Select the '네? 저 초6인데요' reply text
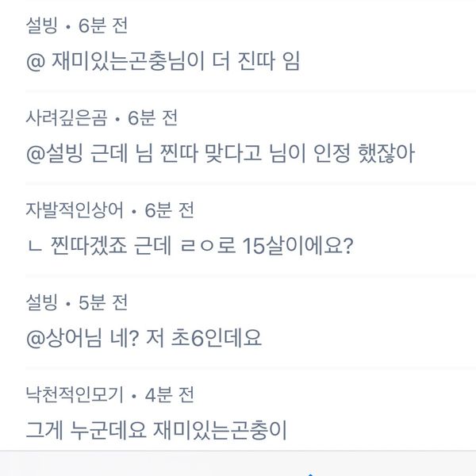476x476 pixels. click(186, 338)
